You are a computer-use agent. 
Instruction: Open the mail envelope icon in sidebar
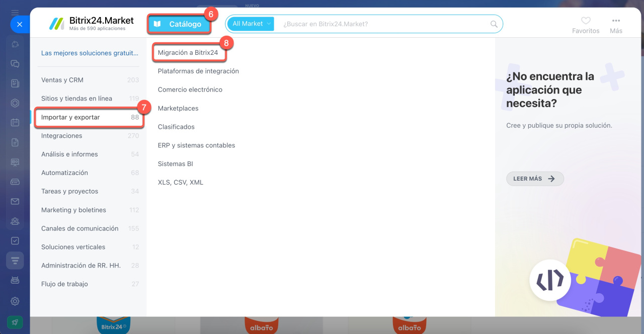tap(15, 201)
